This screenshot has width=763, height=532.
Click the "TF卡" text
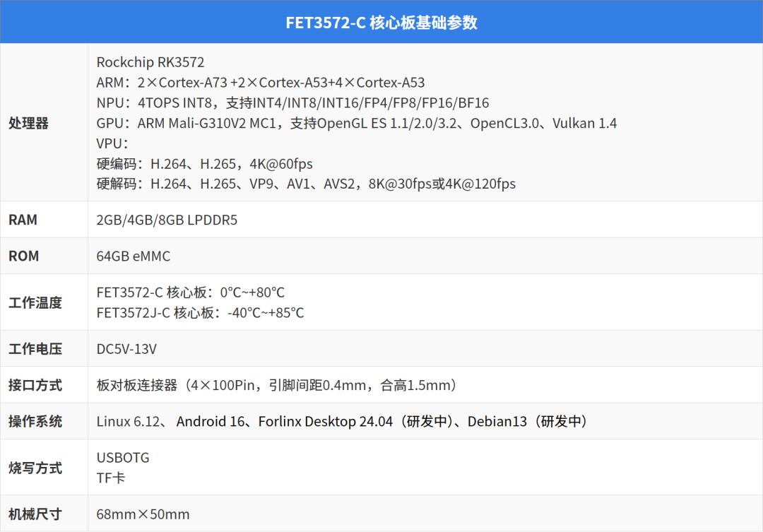click(111, 478)
